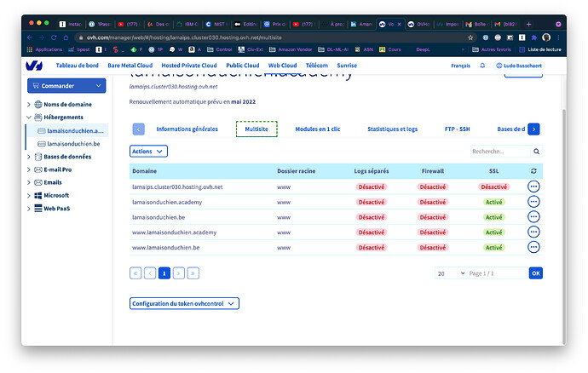
Task: Switch to Modules en 1 clic tab
Action: [x=318, y=129]
